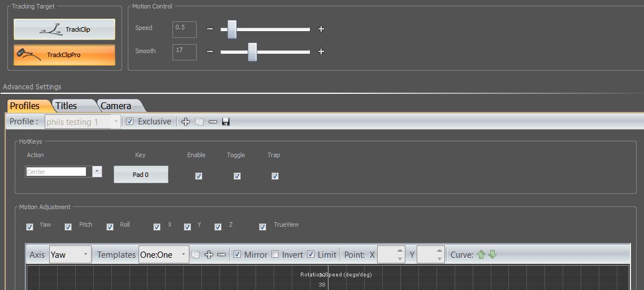644x290 pixels.
Task: Click the Pad 0 key button
Action: (x=141, y=175)
